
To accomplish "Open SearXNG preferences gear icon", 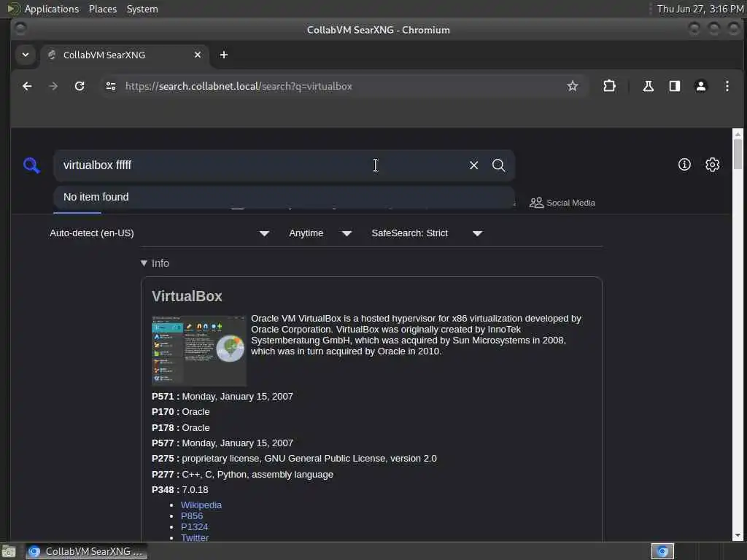I will 712,165.
